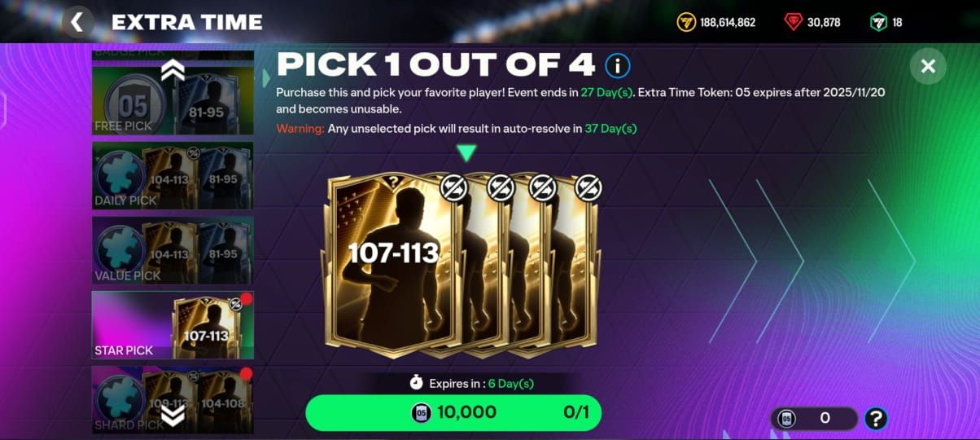
Task: Select the Shard Pick tab
Action: [173, 399]
